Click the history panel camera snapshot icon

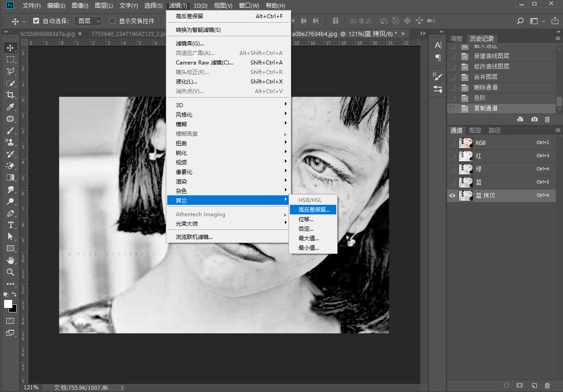tap(534, 119)
